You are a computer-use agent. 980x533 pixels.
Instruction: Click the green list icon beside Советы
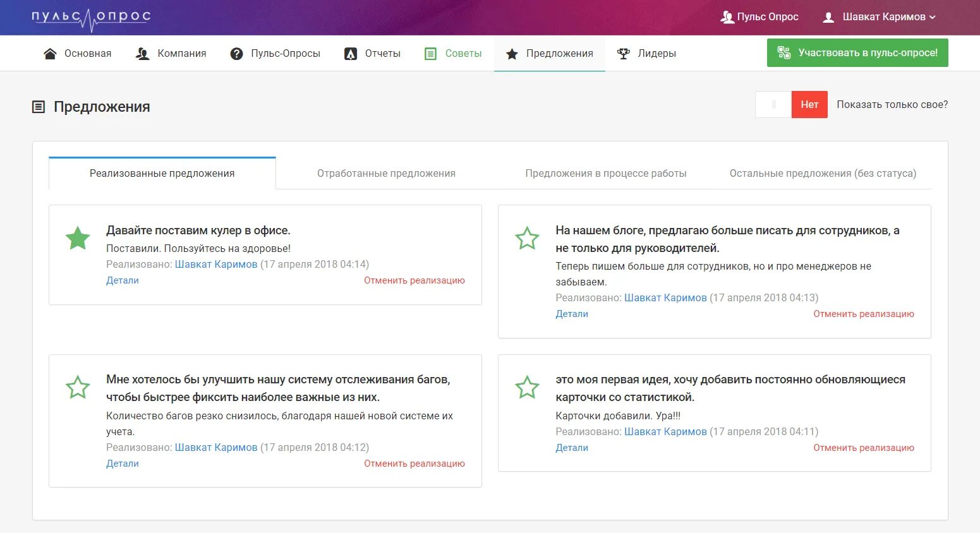click(x=430, y=54)
